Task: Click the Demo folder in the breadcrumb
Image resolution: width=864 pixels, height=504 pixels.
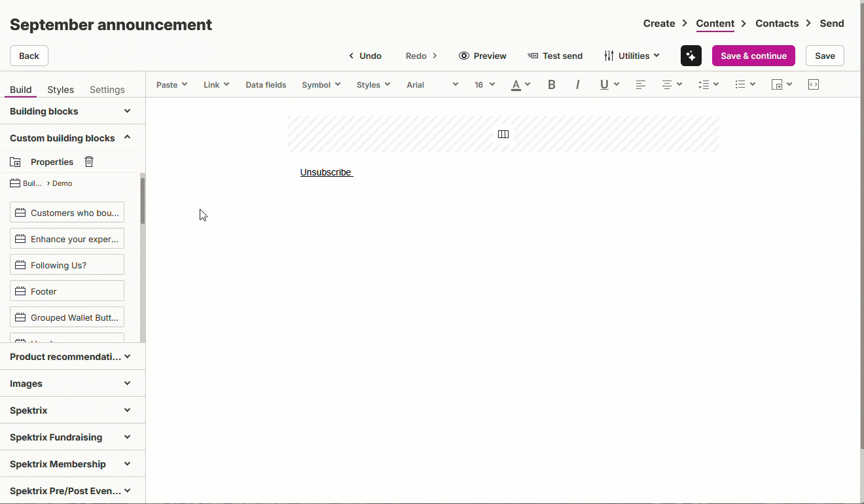Action: pos(62,183)
